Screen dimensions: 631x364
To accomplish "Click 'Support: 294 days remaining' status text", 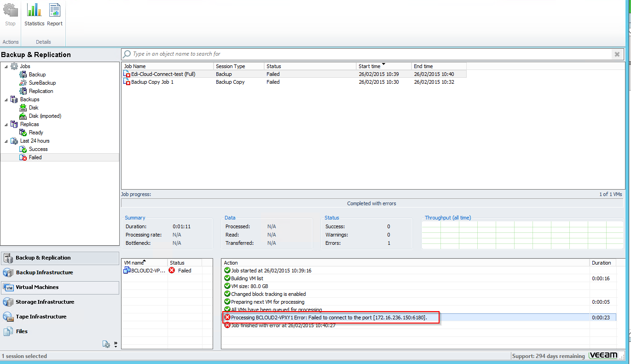I will 548,356.
